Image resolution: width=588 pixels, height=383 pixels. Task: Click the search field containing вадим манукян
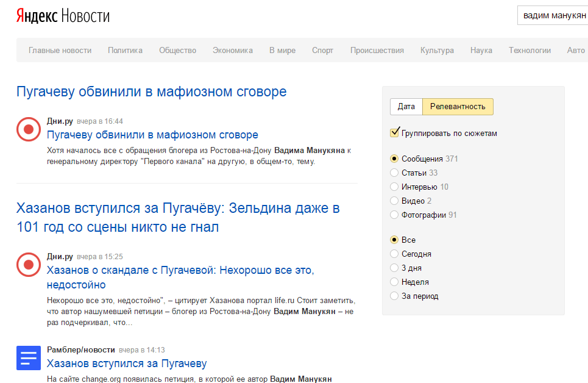[x=551, y=16]
